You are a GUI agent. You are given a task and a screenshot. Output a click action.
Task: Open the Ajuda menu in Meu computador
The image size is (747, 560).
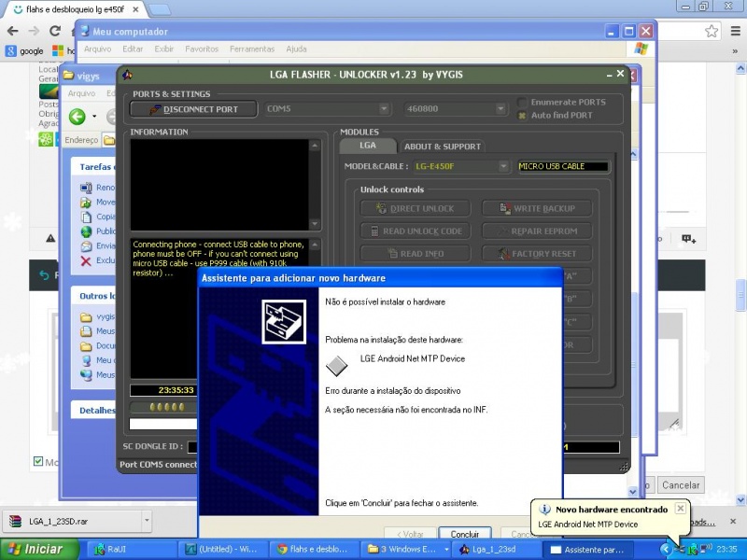pos(296,49)
